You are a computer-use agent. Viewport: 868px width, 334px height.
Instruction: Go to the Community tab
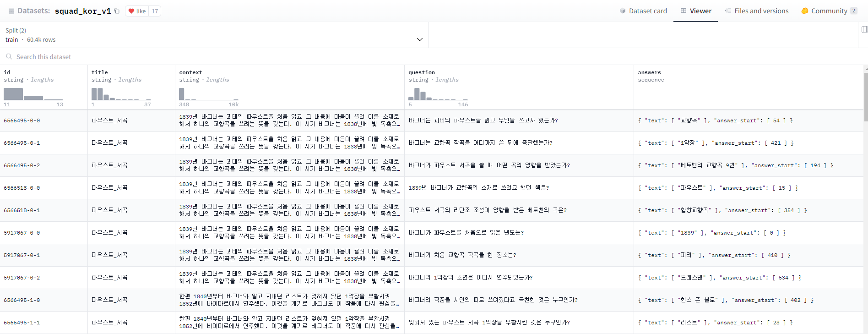click(x=829, y=11)
